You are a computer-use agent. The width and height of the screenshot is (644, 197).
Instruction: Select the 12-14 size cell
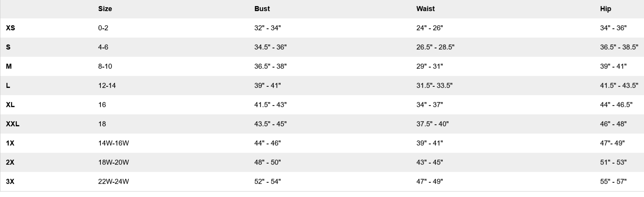[x=107, y=86]
